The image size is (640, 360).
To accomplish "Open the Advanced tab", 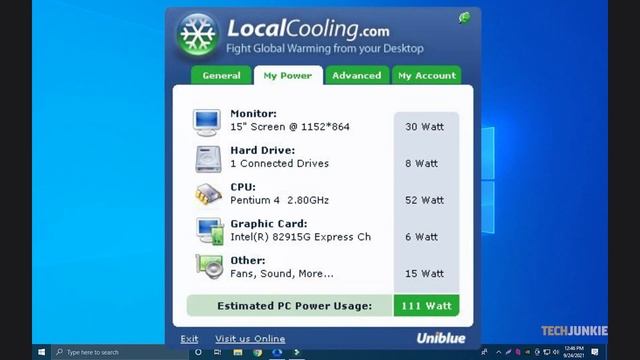I will (x=357, y=76).
